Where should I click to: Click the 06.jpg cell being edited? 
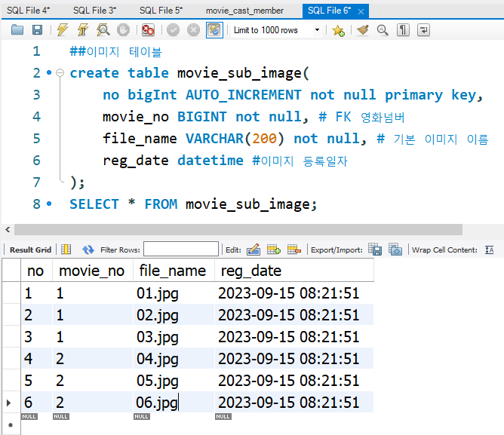coord(174,403)
